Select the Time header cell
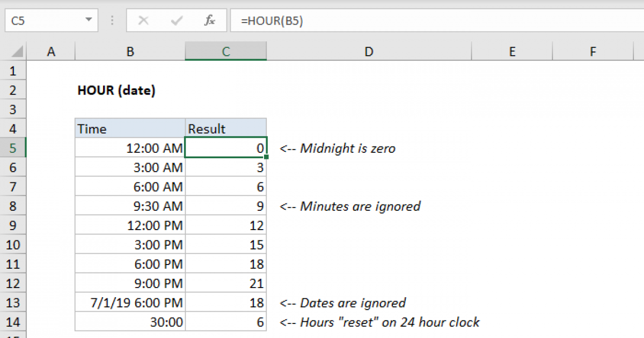The image size is (644, 338). click(130, 128)
